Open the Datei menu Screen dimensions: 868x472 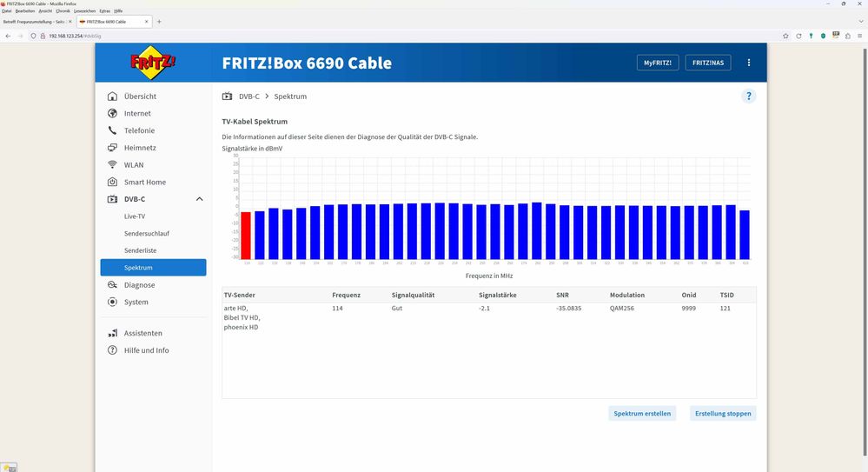[7, 11]
